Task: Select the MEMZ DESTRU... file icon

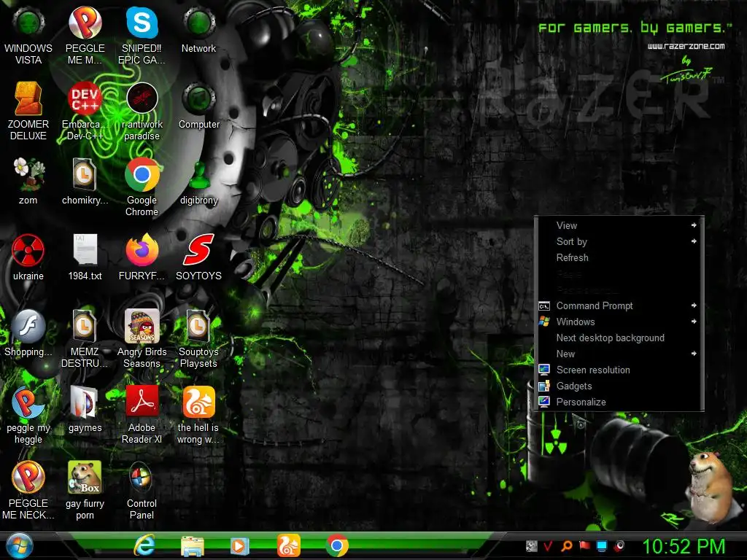Action: (x=85, y=338)
